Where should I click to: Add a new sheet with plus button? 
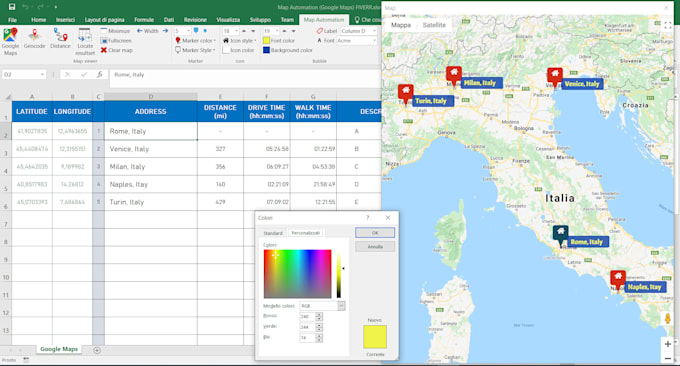click(x=97, y=350)
